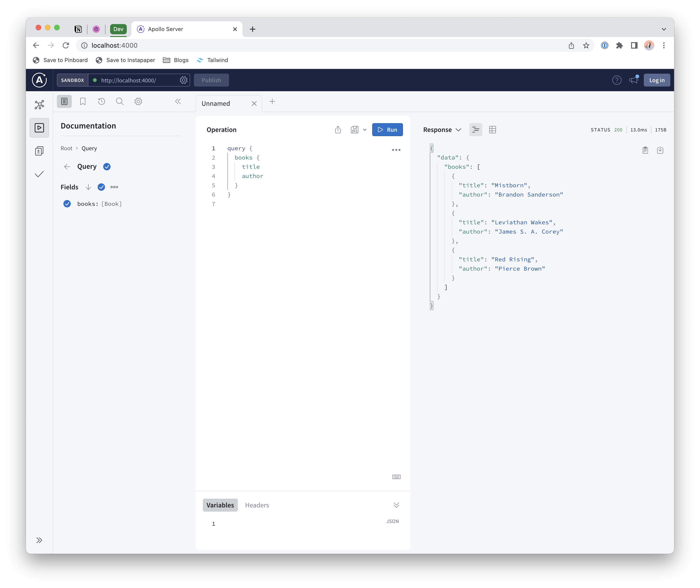Toggle select-all Fields checkmark
The image size is (700, 588).
coord(101,187)
